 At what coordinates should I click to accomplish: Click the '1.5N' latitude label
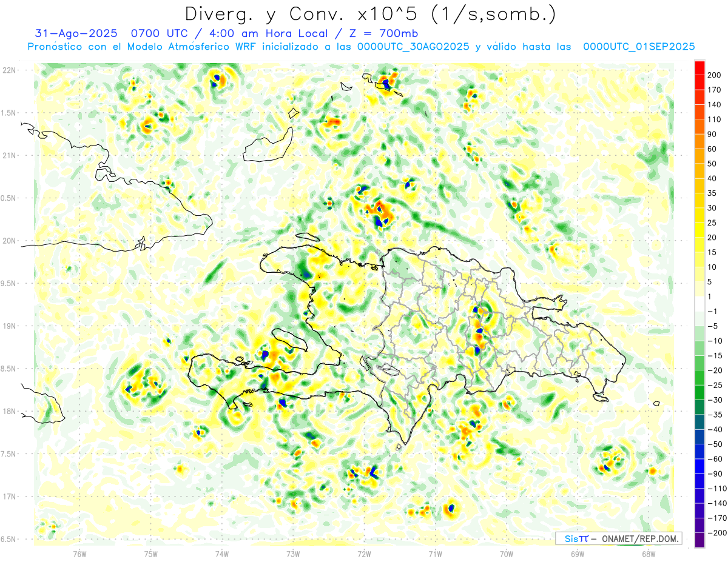coord(9,113)
